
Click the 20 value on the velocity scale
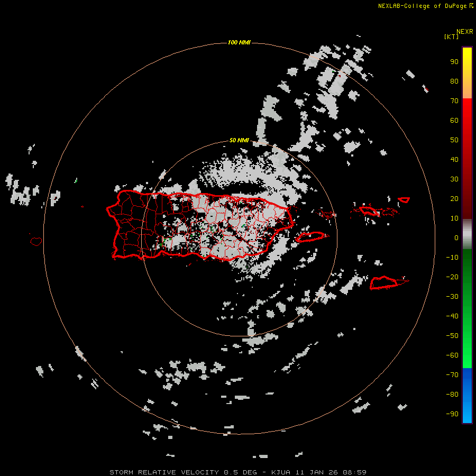(454, 199)
